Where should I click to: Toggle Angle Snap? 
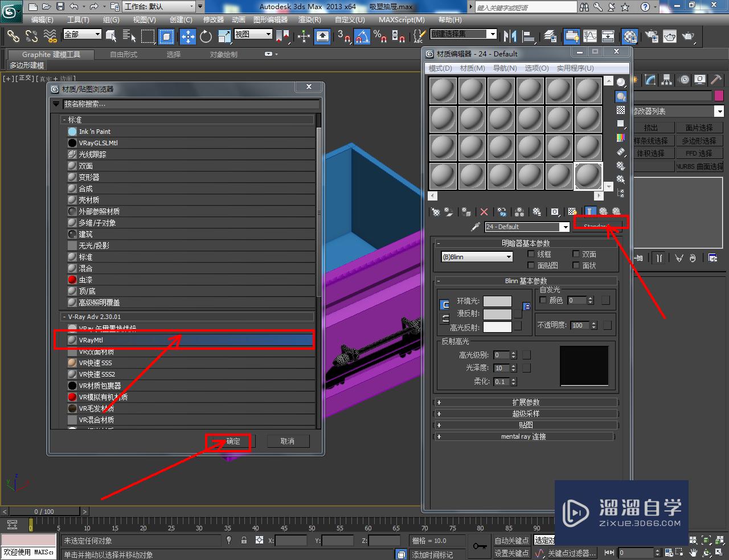point(362,36)
